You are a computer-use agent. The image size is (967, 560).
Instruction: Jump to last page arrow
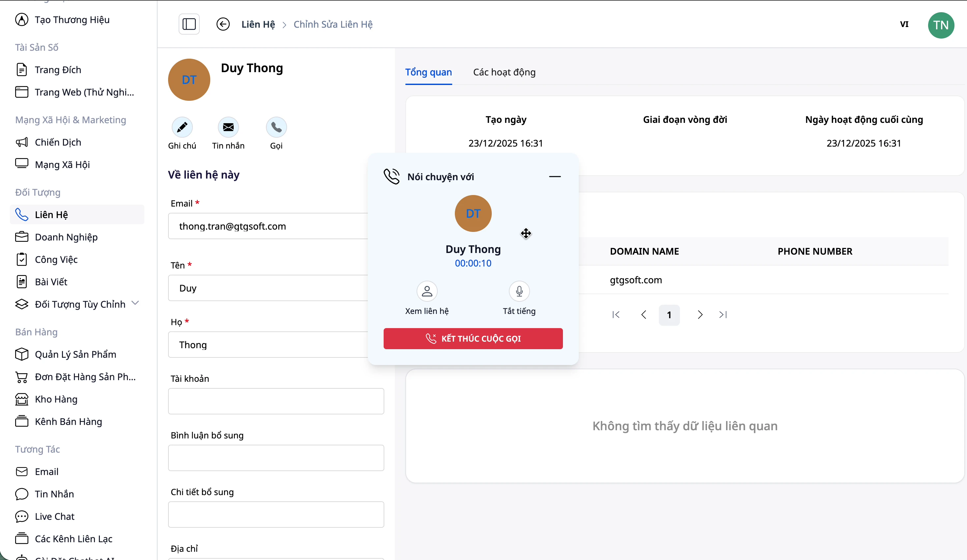(722, 315)
